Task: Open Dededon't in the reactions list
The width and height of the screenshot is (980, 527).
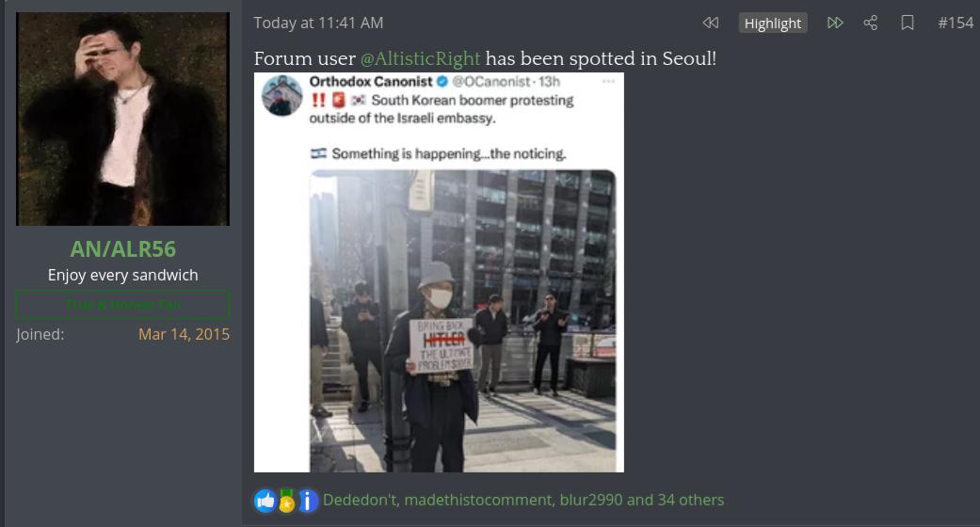Action: tap(360, 500)
